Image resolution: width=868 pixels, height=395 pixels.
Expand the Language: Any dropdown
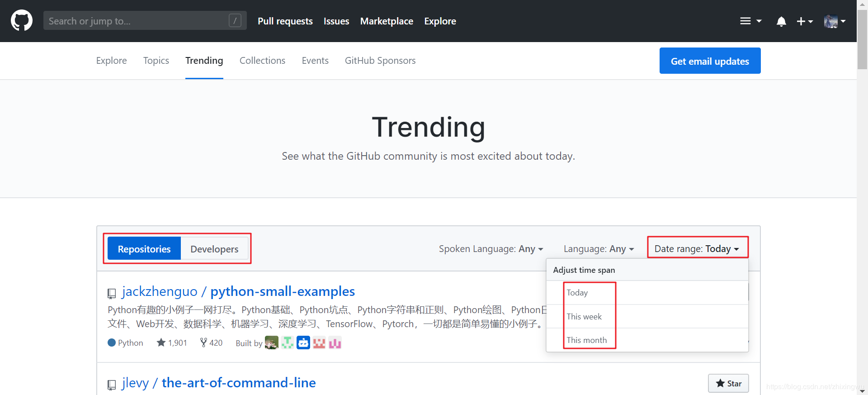599,249
